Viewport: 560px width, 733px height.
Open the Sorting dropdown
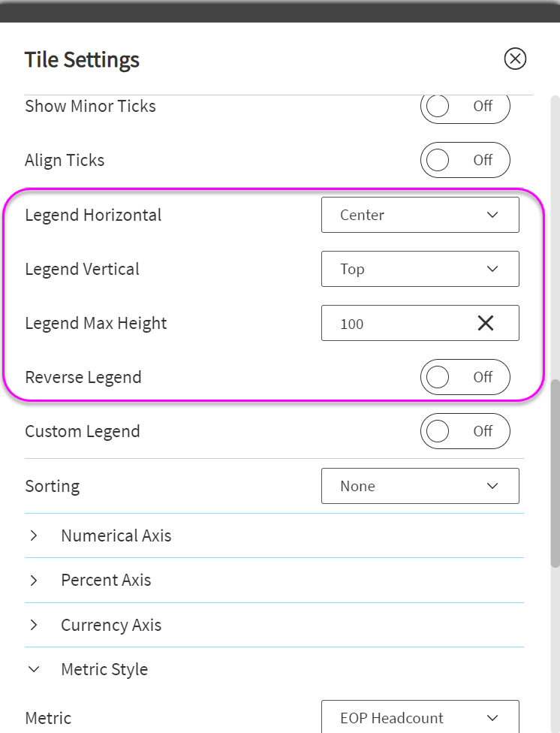pos(420,486)
